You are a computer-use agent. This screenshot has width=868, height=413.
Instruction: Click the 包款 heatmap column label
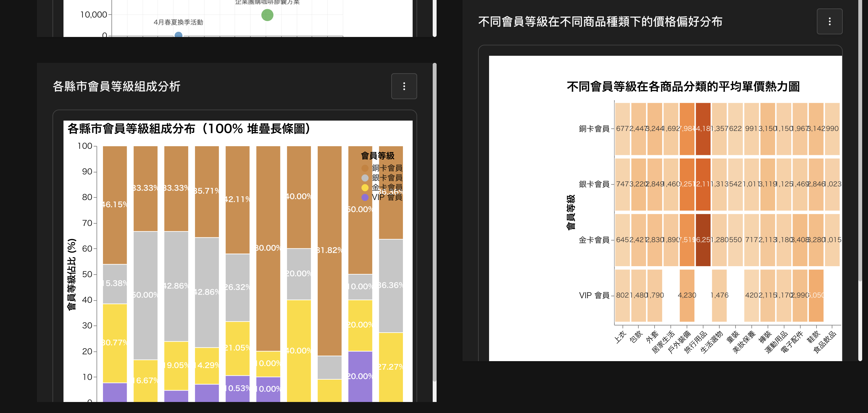(636, 337)
